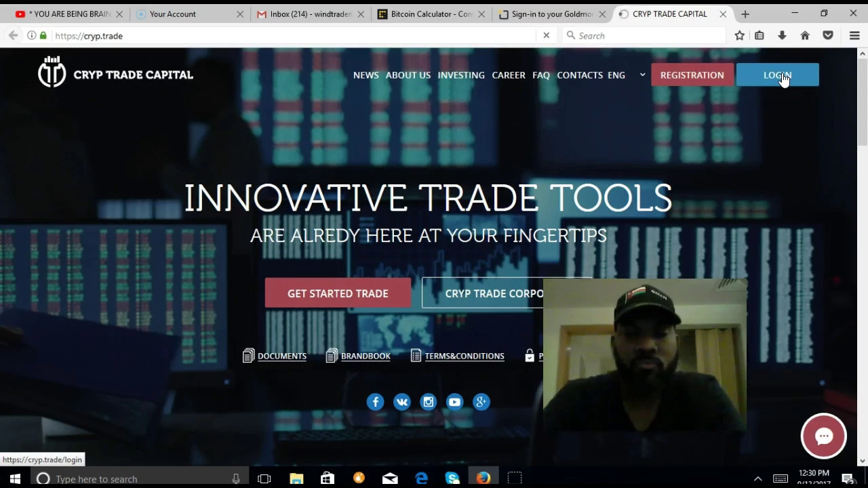Open the FAQ menu item
This screenshot has height=488, width=868.
pos(541,75)
